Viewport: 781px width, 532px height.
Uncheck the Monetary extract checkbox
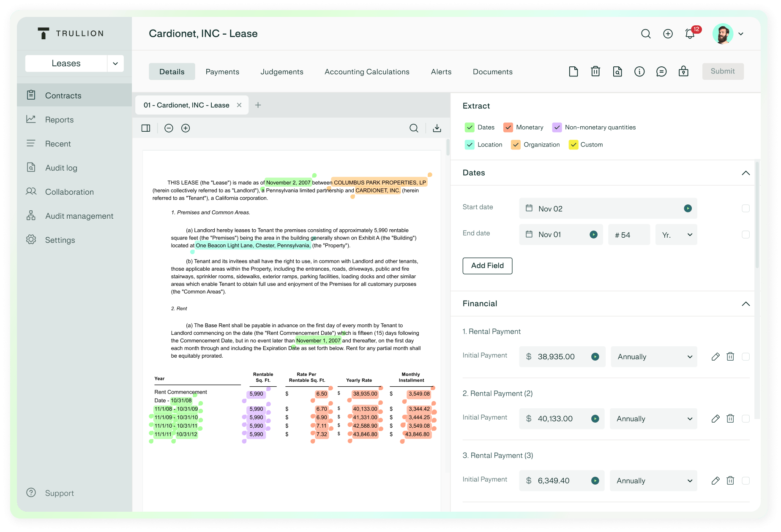508,128
